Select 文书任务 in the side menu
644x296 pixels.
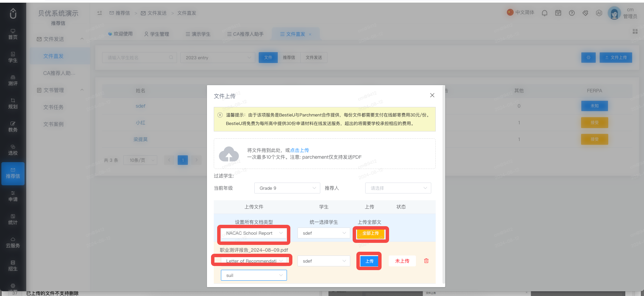[53, 107]
